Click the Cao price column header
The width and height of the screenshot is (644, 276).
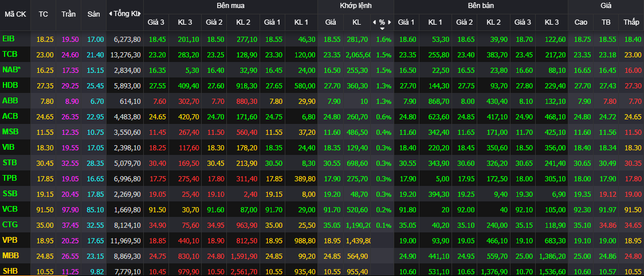[580, 22]
